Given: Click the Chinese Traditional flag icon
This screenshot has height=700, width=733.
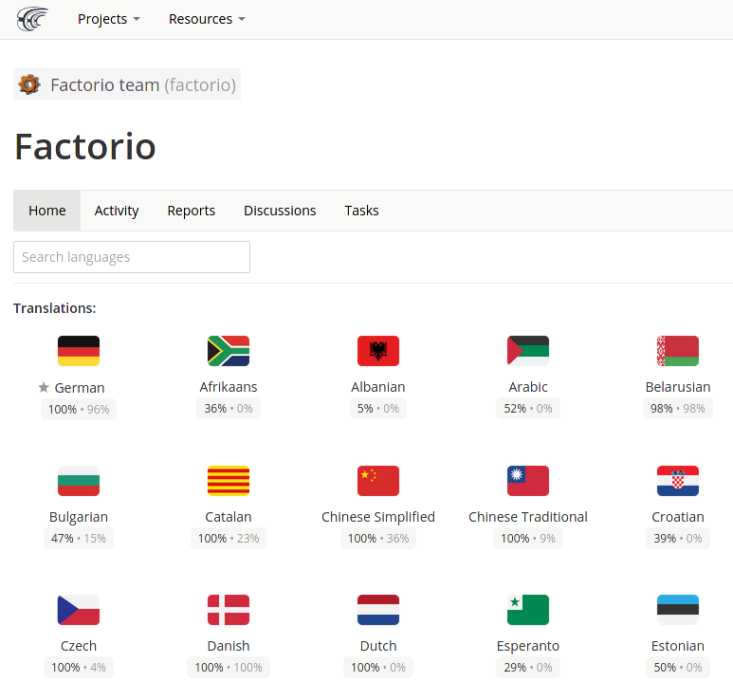Looking at the screenshot, I should [x=528, y=481].
